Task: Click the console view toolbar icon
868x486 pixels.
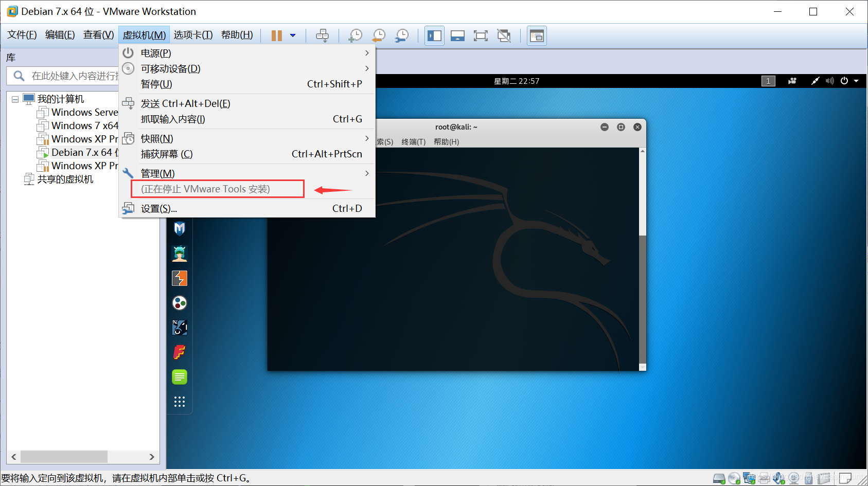Action: (x=537, y=35)
